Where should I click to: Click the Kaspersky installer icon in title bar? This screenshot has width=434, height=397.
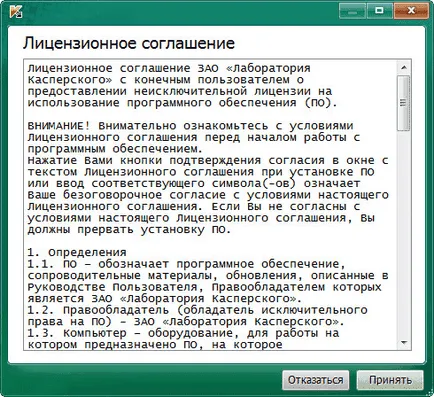coord(16,11)
